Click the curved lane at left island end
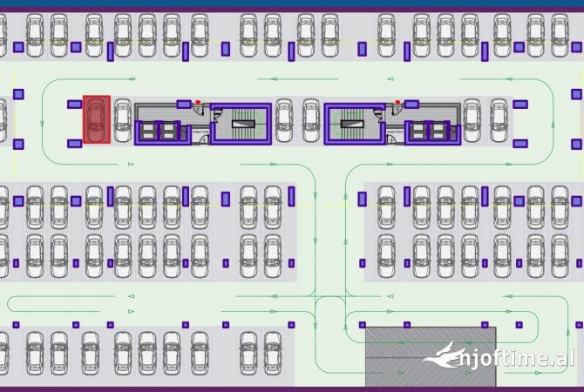Viewport: 584px width, 392px height. [44, 122]
